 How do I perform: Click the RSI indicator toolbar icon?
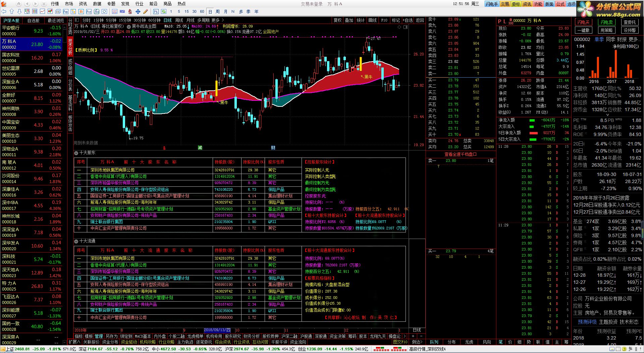122,11
